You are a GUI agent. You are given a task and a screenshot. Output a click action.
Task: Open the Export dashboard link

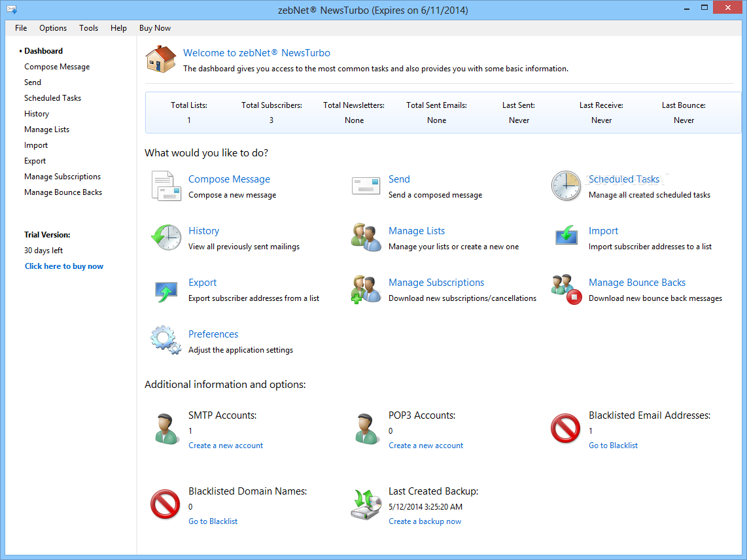click(x=203, y=283)
